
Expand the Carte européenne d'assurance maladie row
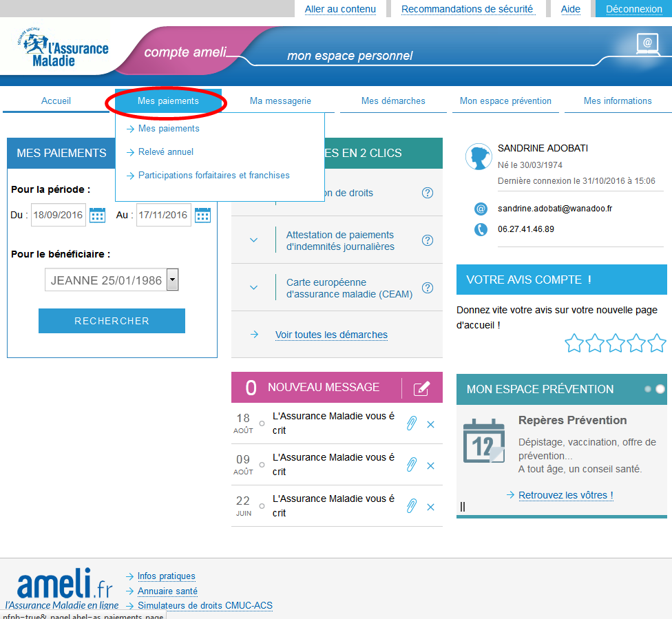click(253, 288)
